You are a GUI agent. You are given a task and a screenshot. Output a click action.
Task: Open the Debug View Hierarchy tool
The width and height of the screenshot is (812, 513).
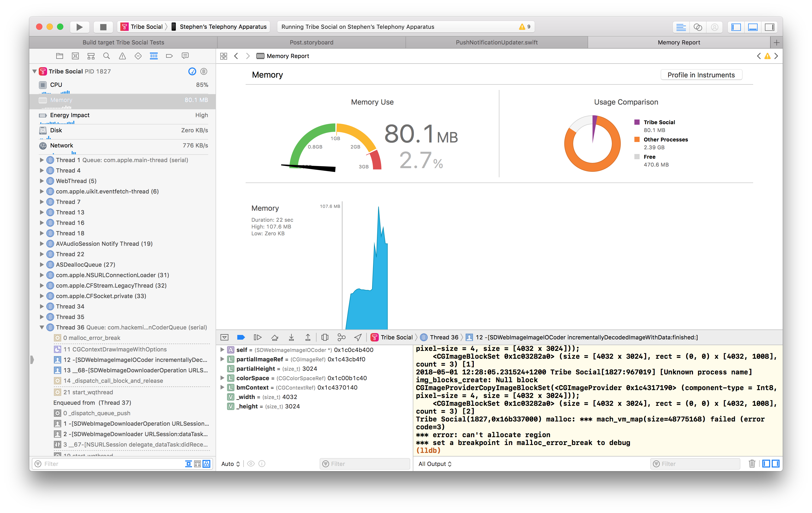[325, 337]
